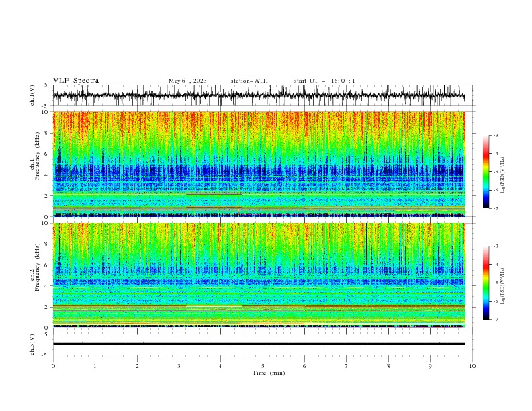
Task: Click "-4" on the upper color bar scale
Action: point(496,154)
